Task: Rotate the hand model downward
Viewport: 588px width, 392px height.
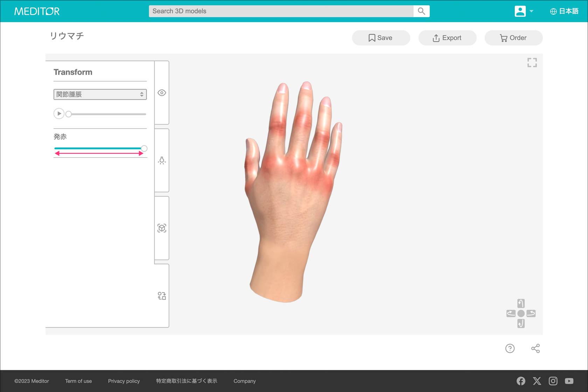Action: [521, 324]
